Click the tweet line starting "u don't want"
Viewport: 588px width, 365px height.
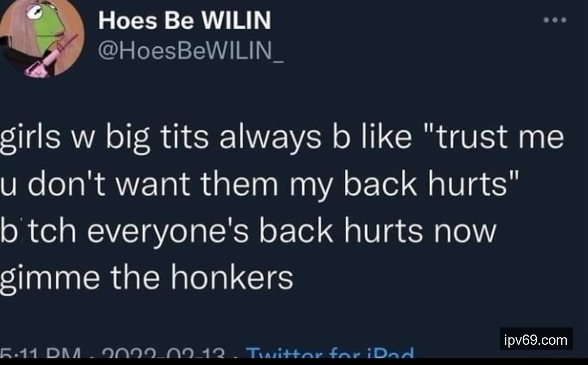click(260, 184)
